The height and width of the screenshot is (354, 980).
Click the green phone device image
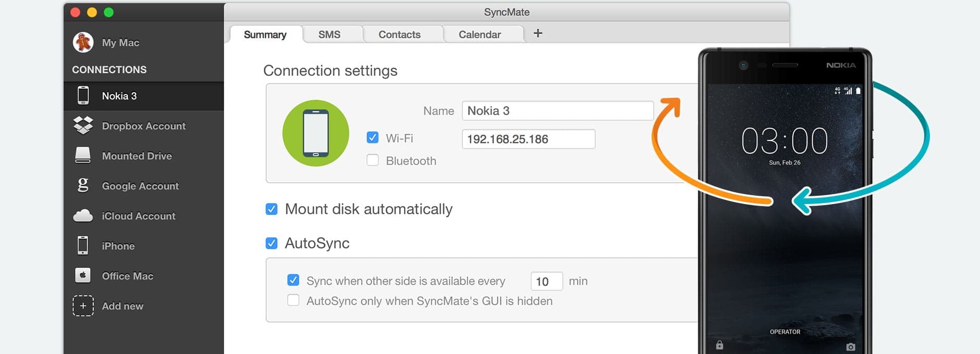pos(316,133)
